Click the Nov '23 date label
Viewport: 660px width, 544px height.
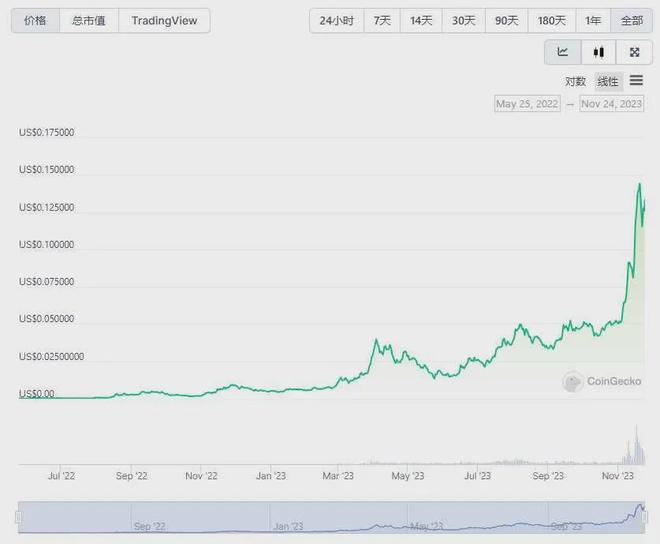(x=617, y=476)
